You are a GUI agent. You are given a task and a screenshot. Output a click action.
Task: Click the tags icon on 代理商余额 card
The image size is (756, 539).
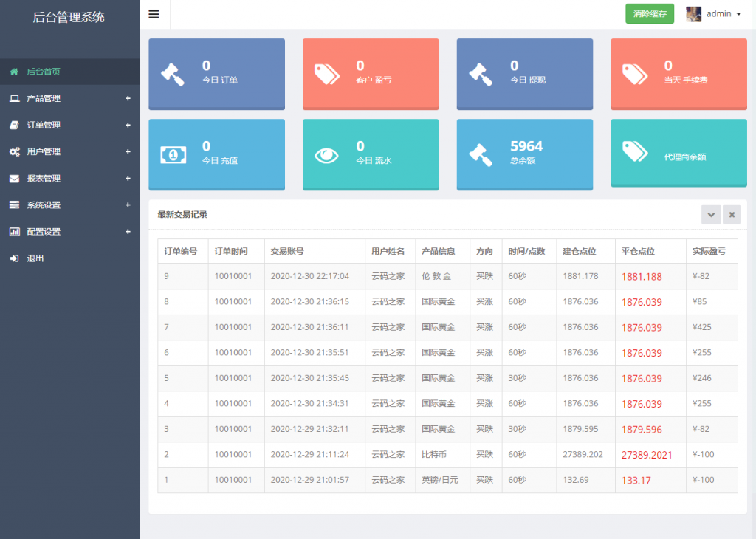point(634,151)
